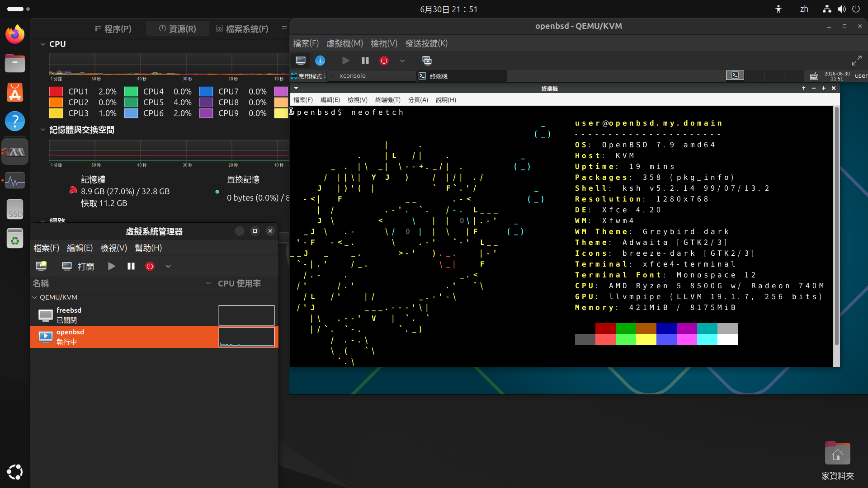Open the Files app in the dock
Viewport: 868px width, 488px height.
[x=15, y=63]
